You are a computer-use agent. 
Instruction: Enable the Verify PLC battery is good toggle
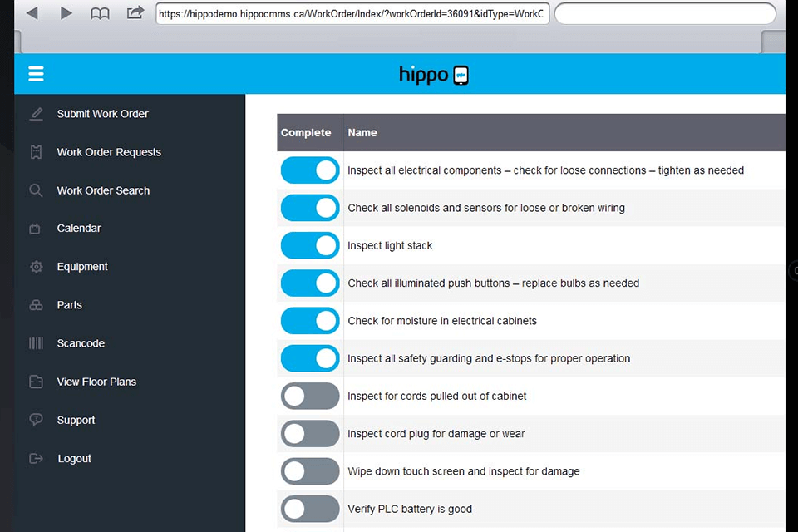tap(309, 509)
